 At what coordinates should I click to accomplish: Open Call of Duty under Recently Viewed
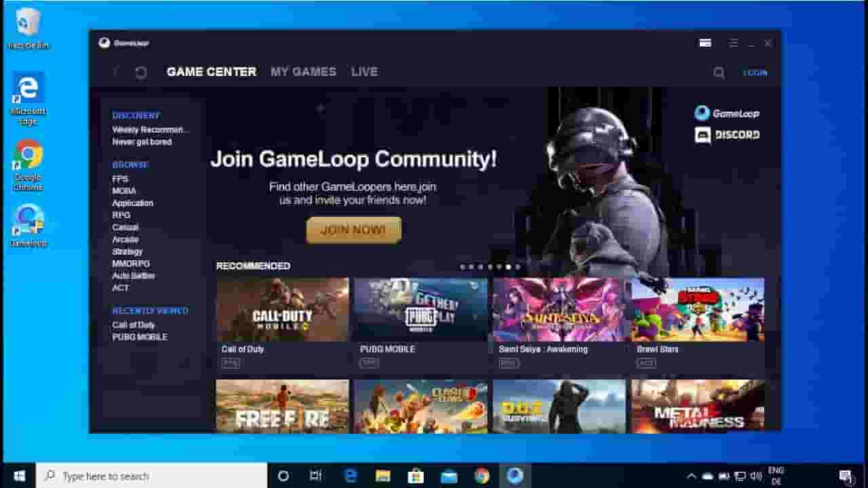tap(134, 325)
